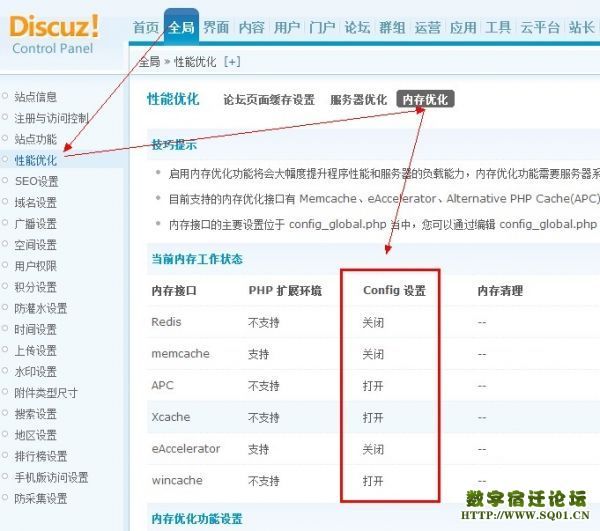Screen dimensions: 600x531
Task: Open the 论坛 top menu
Action: coord(357,28)
